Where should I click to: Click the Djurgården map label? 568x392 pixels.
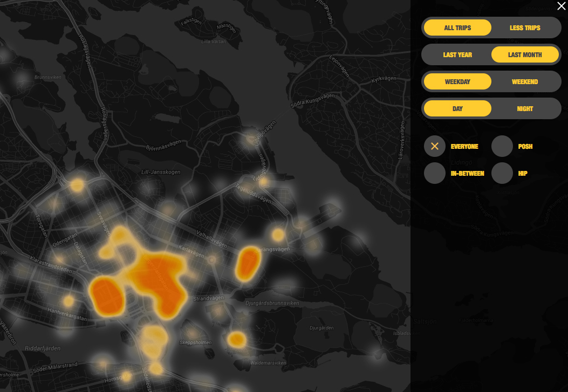pyautogui.click(x=321, y=328)
